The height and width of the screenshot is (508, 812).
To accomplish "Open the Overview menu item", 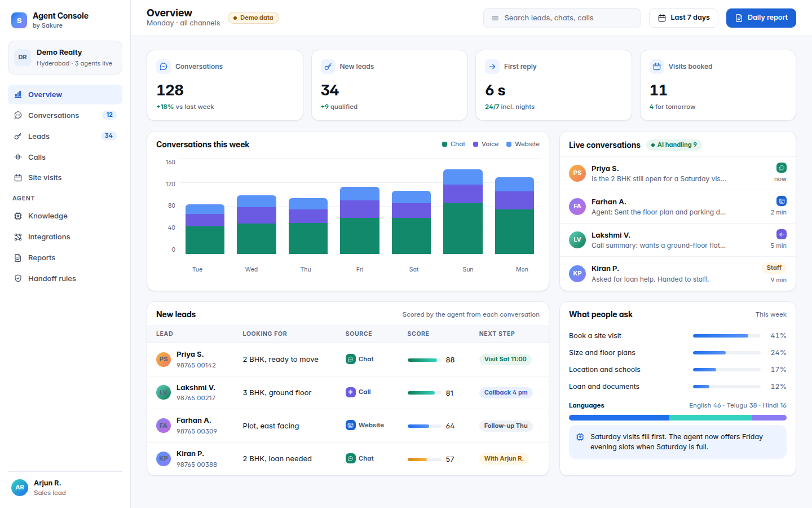I will (65, 95).
